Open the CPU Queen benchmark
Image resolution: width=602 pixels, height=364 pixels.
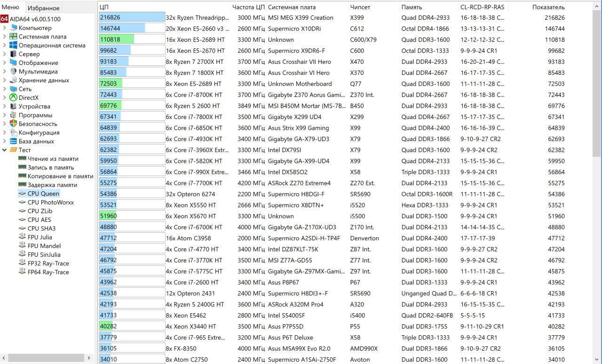(43, 194)
